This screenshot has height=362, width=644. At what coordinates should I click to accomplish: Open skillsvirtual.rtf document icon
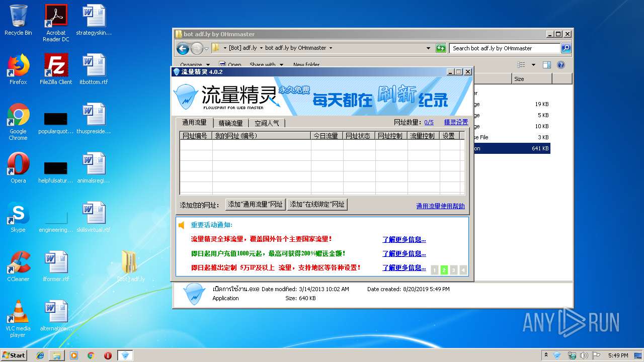[94, 217]
